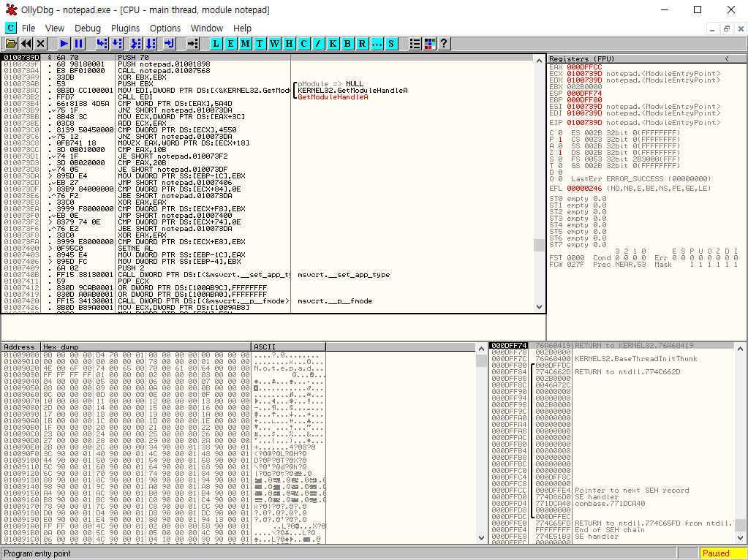Open Appearance colors grid icon
This screenshot has width=748, height=560.
430,44
